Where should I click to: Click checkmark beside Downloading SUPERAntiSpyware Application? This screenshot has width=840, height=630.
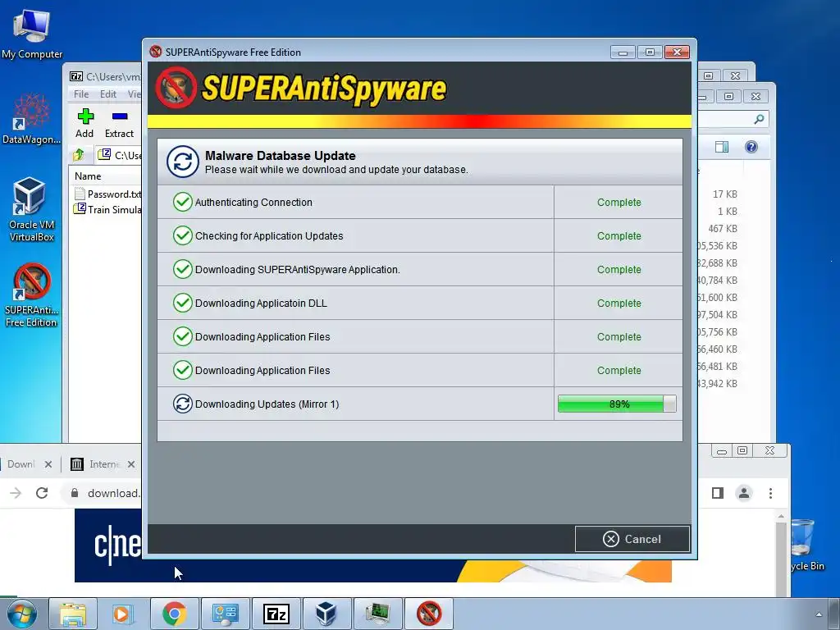pos(183,269)
